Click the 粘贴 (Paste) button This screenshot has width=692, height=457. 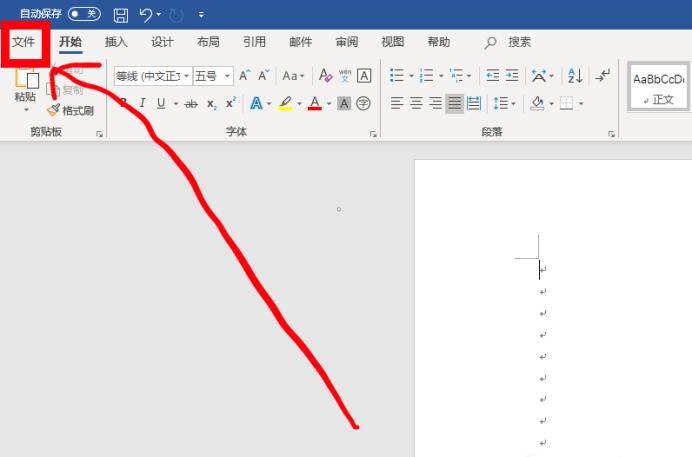(25, 86)
